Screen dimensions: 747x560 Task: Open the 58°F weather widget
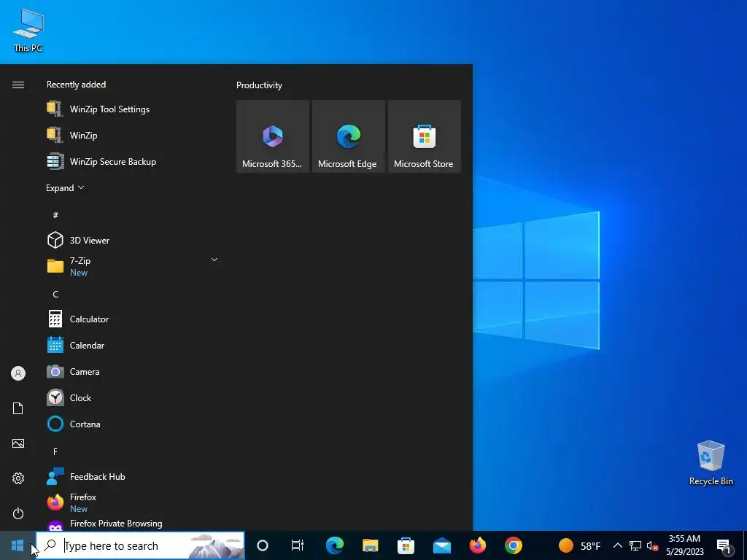point(579,545)
